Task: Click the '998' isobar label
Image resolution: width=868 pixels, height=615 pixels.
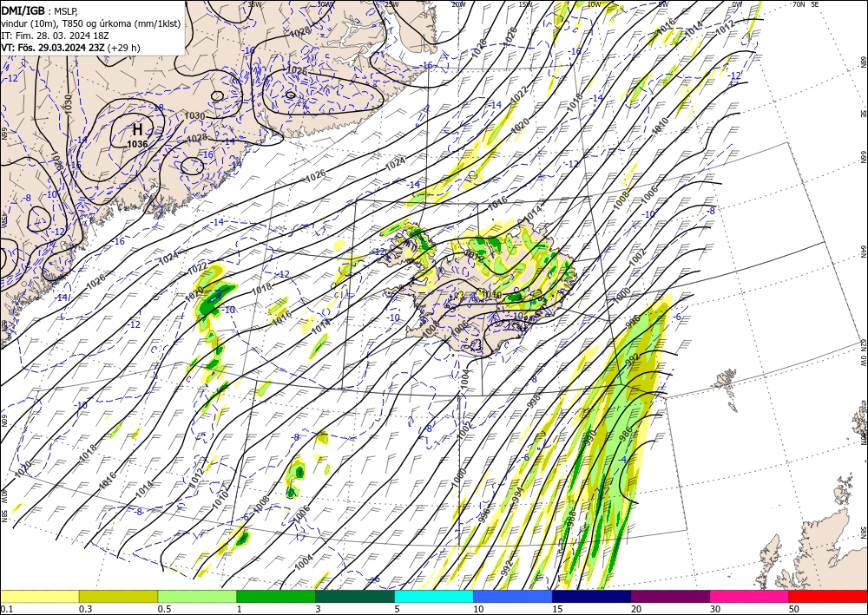Action: point(534,401)
